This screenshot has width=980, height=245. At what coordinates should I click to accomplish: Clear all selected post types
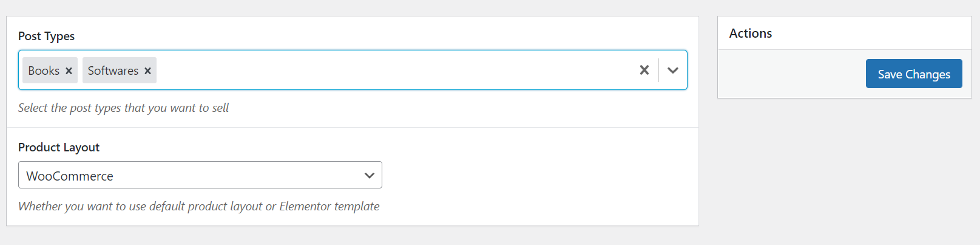coord(644,70)
